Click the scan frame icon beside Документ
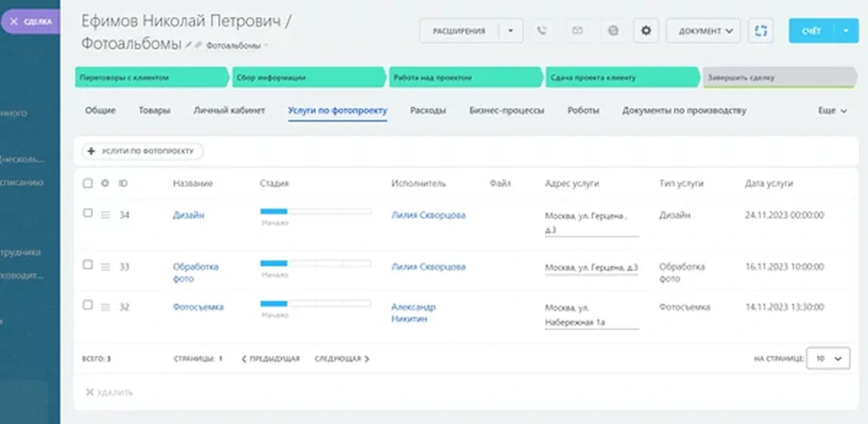The height and width of the screenshot is (424, 868). [x=760, y=31]
